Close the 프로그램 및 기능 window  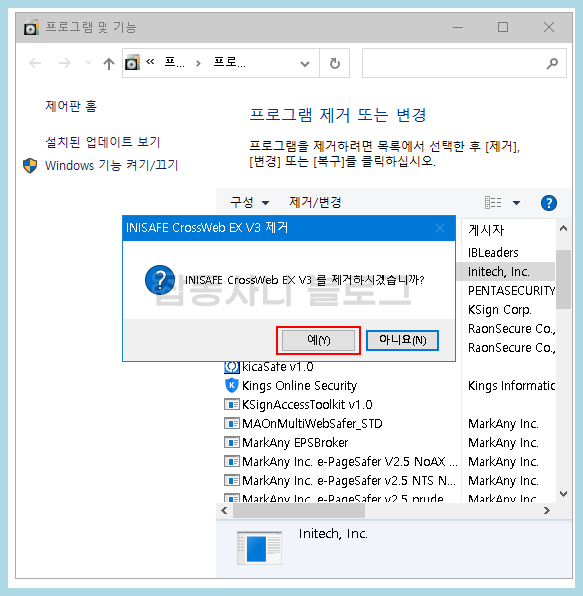coord(549,27)
